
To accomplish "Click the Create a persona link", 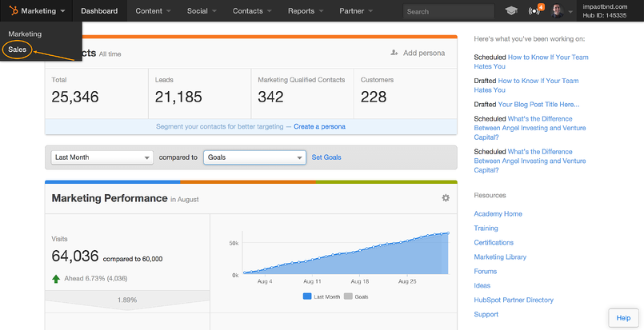I will click(319, 126).
